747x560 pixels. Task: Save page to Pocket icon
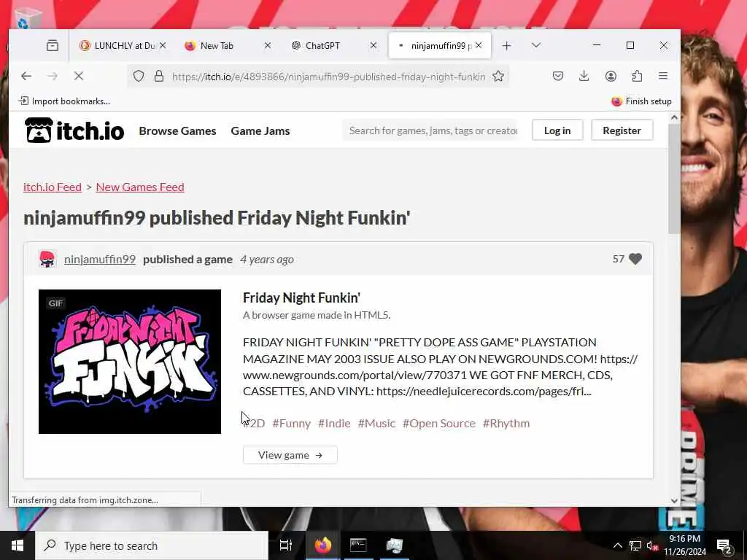[558, 76]
